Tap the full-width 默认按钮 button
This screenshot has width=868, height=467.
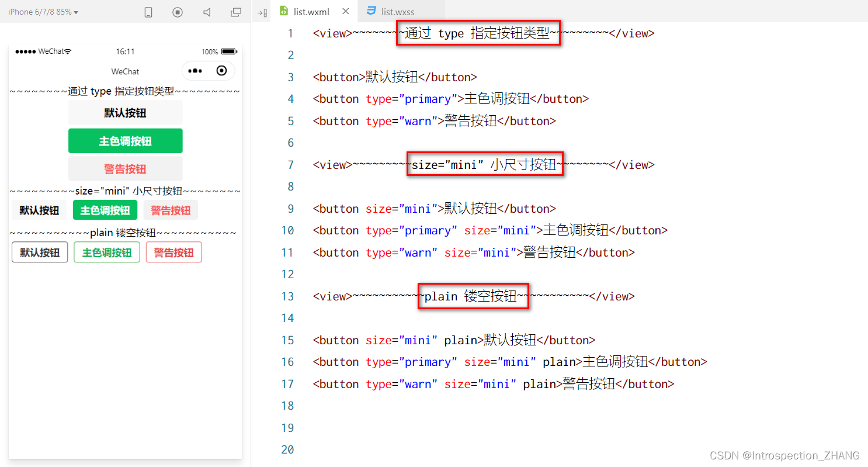tap(126, 113)
